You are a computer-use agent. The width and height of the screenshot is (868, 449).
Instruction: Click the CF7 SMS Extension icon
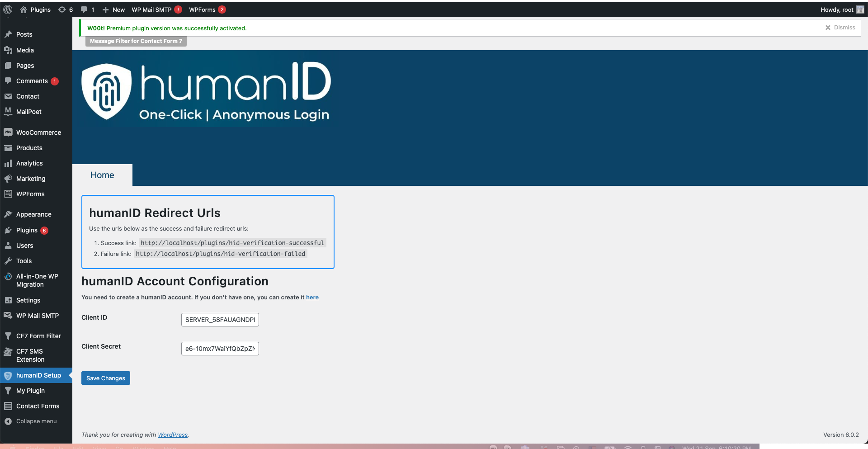pos(8,351)
